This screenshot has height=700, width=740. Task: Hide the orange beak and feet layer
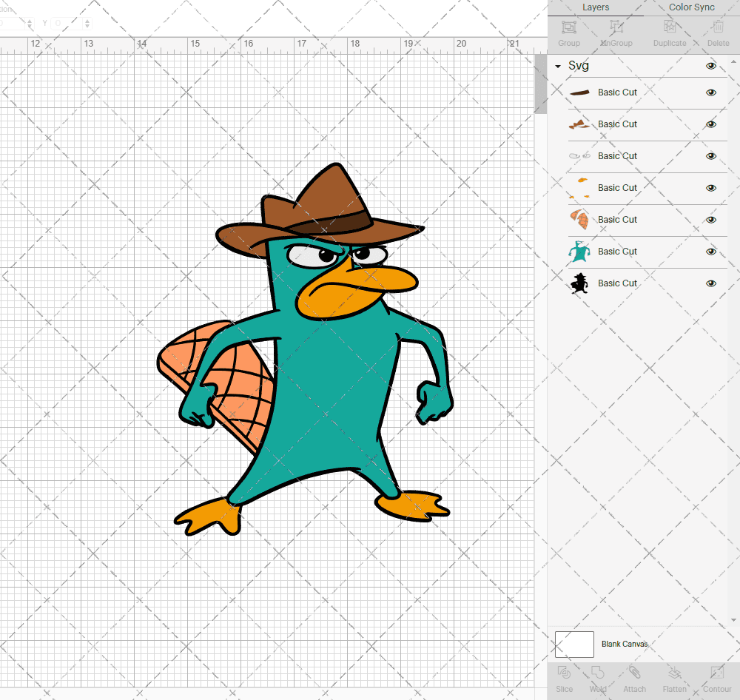click(710, 188)
